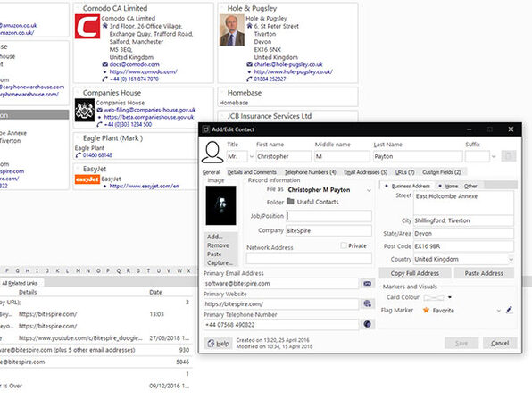Open the Country dropdown showing United Kingdom
Viewport: 532px width, 399px height.
click(x=511, y=259)
